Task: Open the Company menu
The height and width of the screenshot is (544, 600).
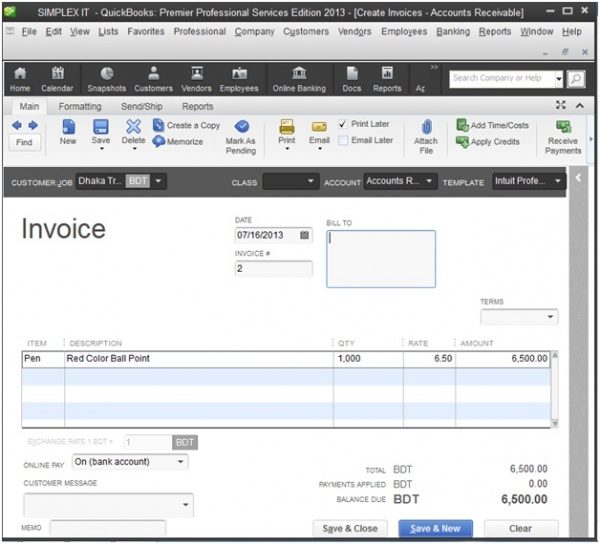Action: [254, 31]
